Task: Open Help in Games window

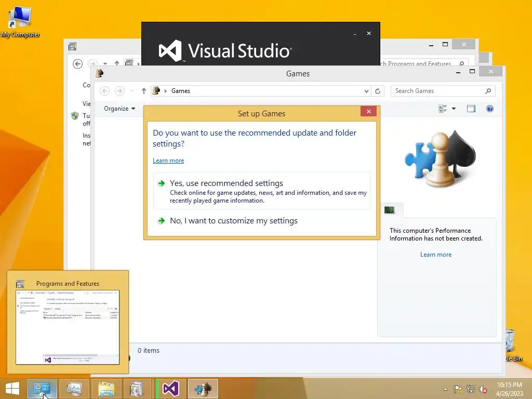Action: point(489,109)
